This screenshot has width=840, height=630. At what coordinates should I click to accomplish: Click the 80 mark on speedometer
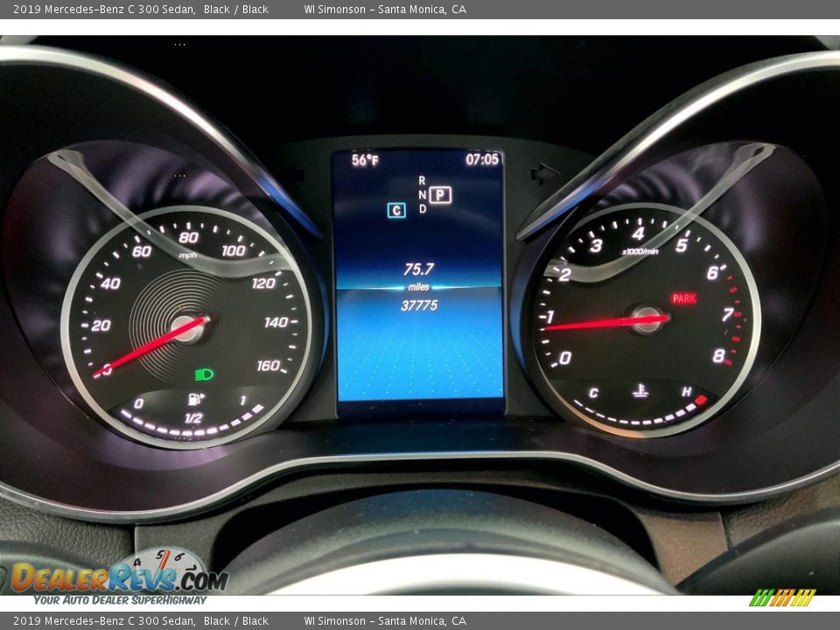click(189, 237)
